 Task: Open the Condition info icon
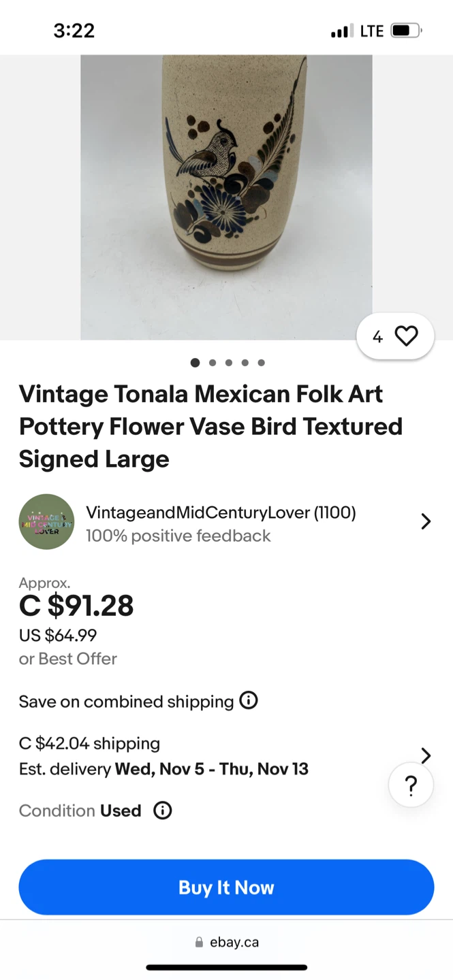[162, 811]
